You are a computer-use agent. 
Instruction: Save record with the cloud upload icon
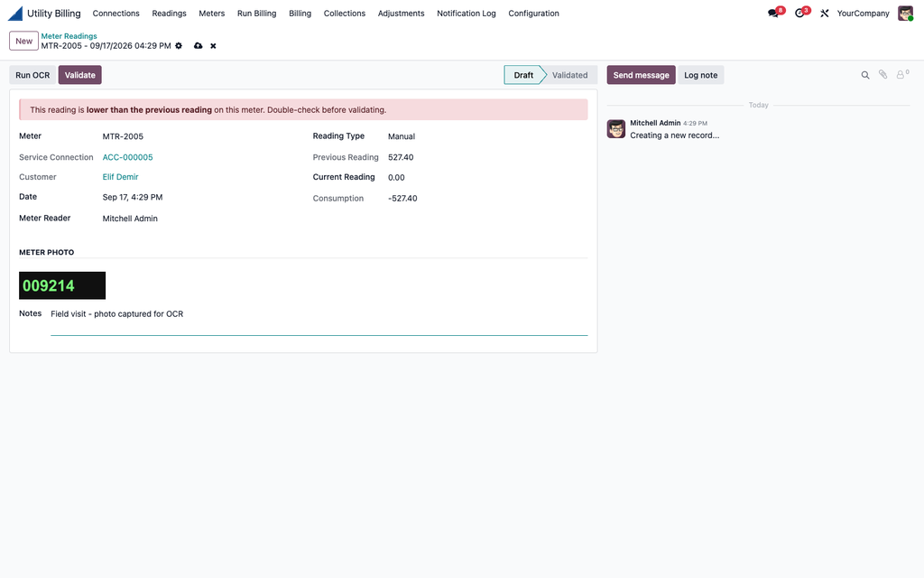(x=198, y=45)
